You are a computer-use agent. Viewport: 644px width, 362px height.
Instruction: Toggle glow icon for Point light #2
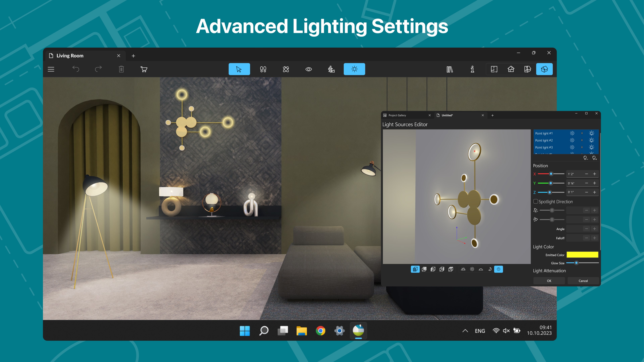pos(572,140)
